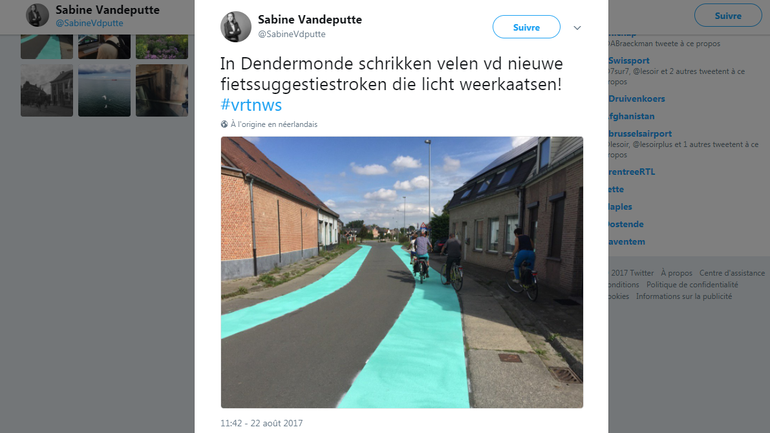Screen dimensions: 770x433
Task: Select the Swissport trending topic
Action: [x=629, y=60]
